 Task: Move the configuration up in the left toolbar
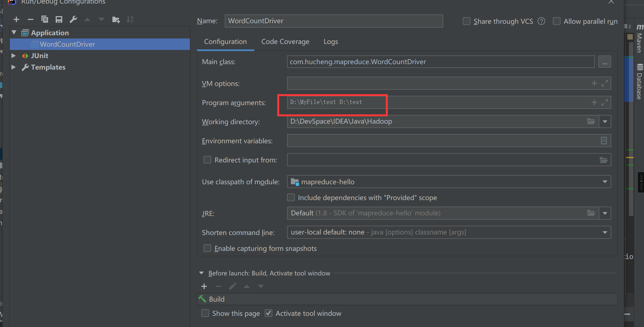click(87, 19)
